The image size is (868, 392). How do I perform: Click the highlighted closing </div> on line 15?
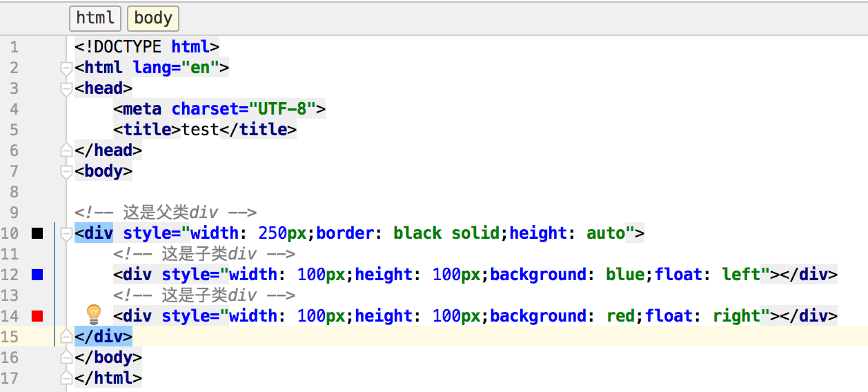[x=103, y=337]
